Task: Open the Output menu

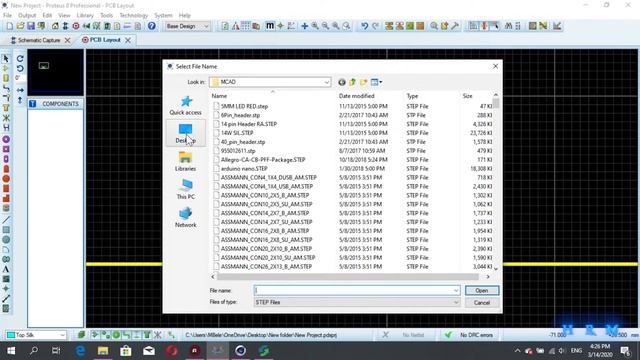Action: click(x=27, y=15)
